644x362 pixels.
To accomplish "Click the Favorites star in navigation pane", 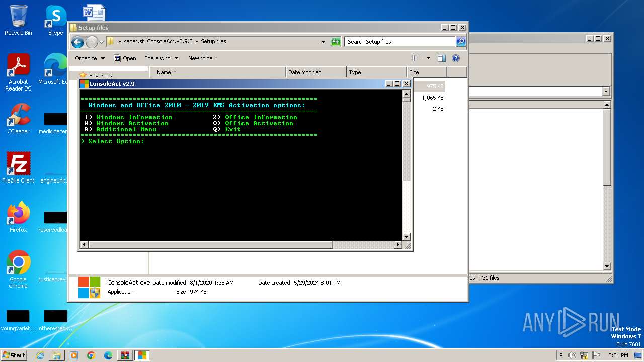I will [83, 76].
